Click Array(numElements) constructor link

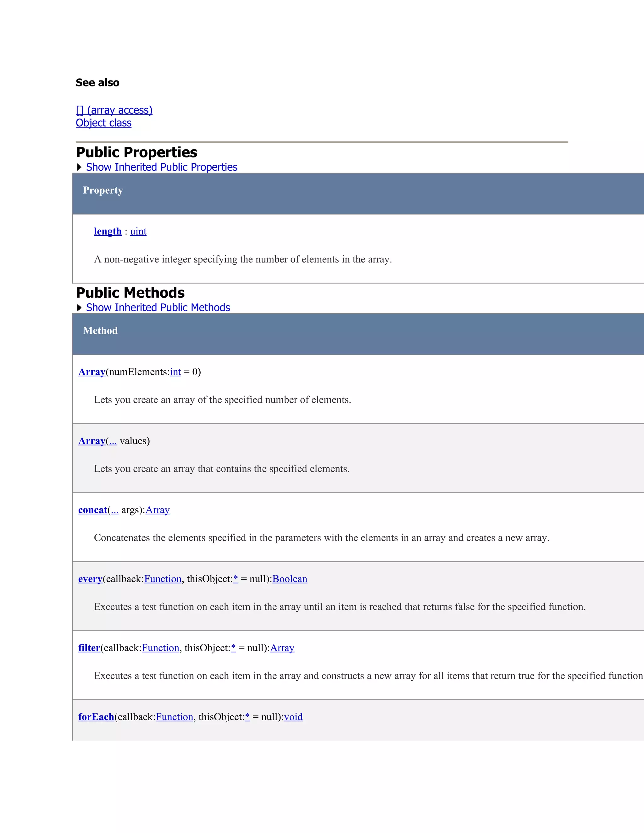pyautogui.click(x=92, y=372)
